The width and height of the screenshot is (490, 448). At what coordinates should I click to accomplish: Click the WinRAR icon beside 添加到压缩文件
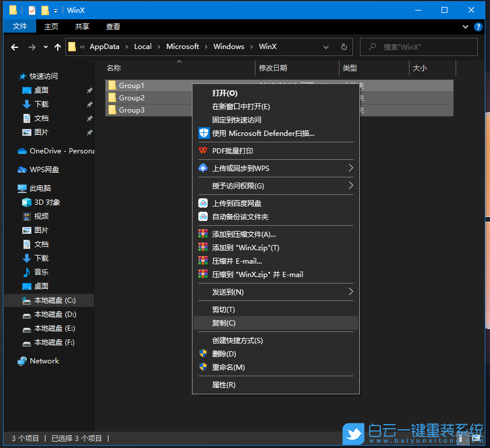click(204, 233)
